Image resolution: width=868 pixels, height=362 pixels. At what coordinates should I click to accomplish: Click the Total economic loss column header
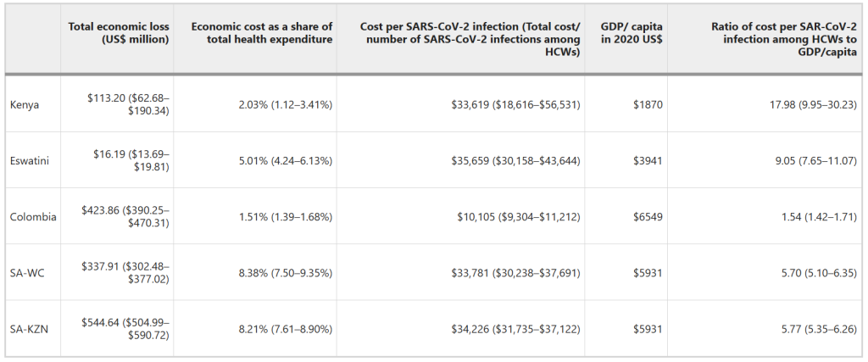click(119, 33)
